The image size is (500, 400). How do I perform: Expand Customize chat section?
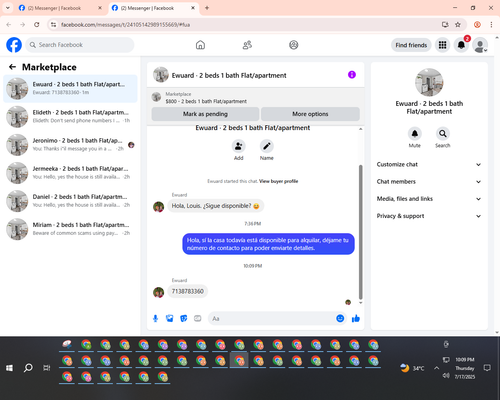tap(429, 164)
